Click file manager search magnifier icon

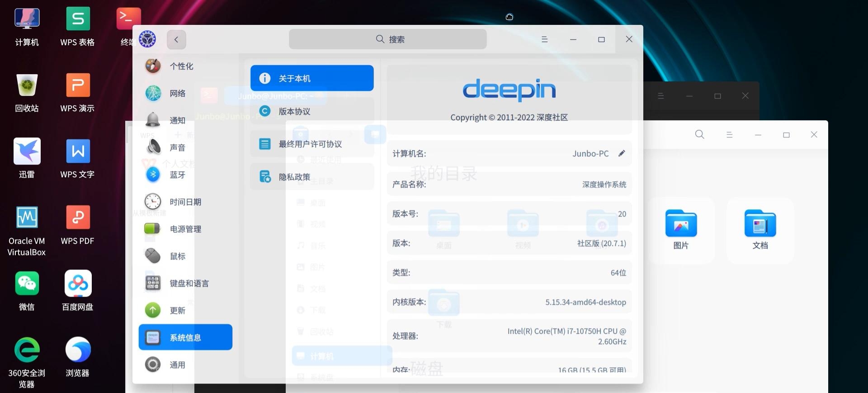[x=699, y=134]
